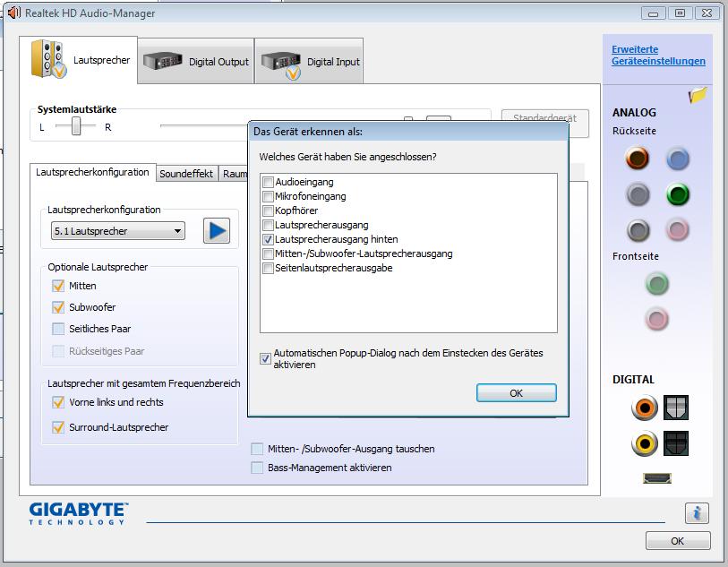Viewport: 728px width, 567px height.
Task: Click the green front panel jack
Action: [657, 284]
